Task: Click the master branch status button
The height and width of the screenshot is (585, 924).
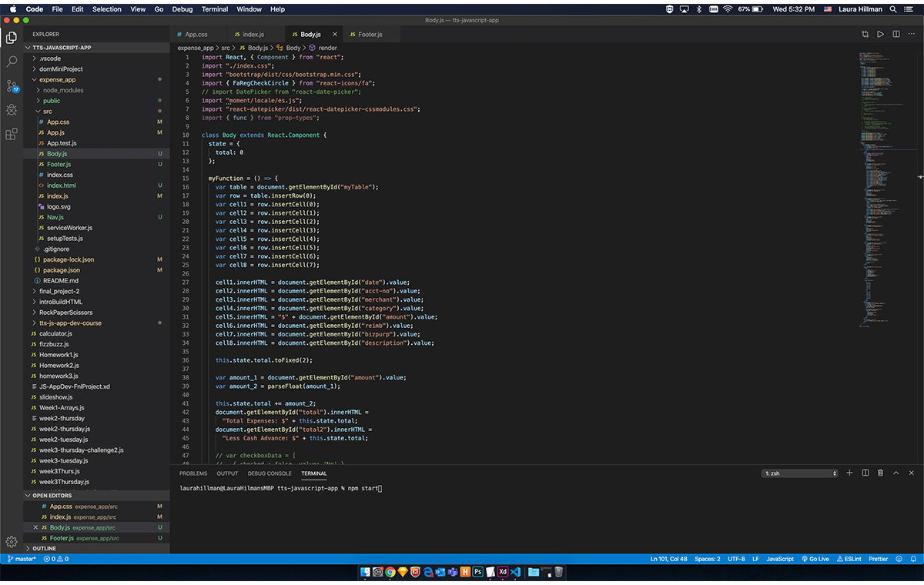Action: pyautogui.click(x=22, y=559)
